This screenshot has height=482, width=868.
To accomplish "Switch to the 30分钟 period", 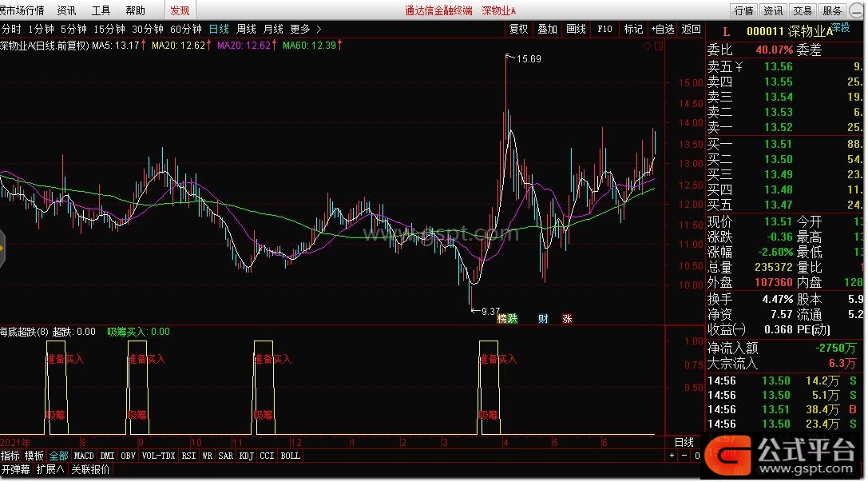I will tap(147, 29).
